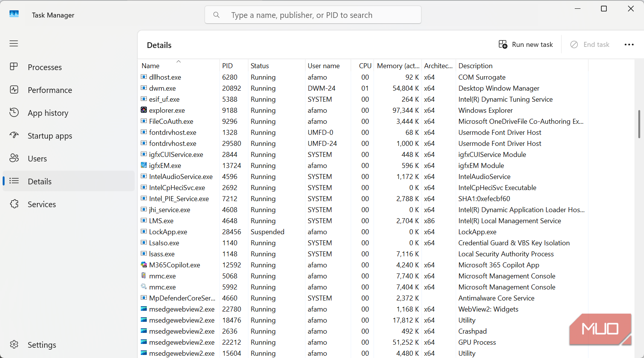The height and width of the screenshot is (358, 644).
Task: Focus the process search input field
Action: coord(313,15)
